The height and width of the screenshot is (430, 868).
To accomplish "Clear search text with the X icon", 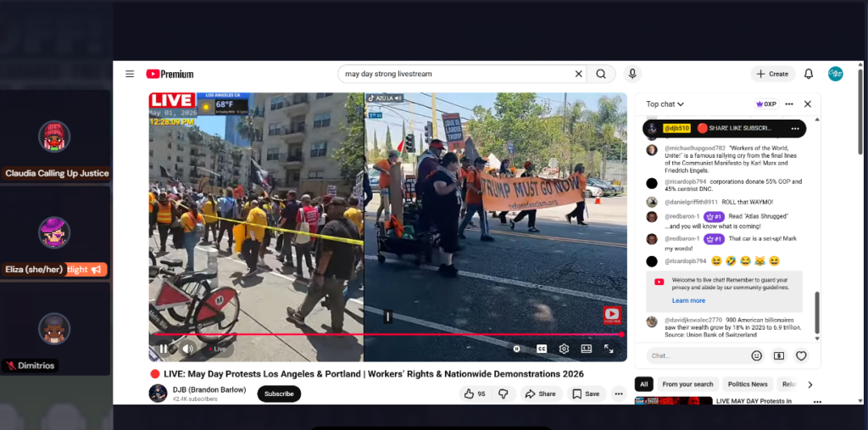I will 578,74.
